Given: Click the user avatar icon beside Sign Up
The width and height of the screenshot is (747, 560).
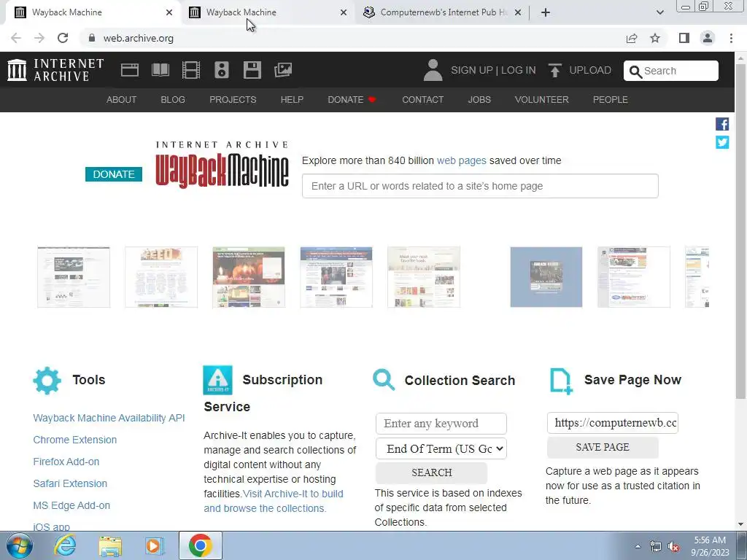Looking at the screenshot, I should click(x=433, y=70).
